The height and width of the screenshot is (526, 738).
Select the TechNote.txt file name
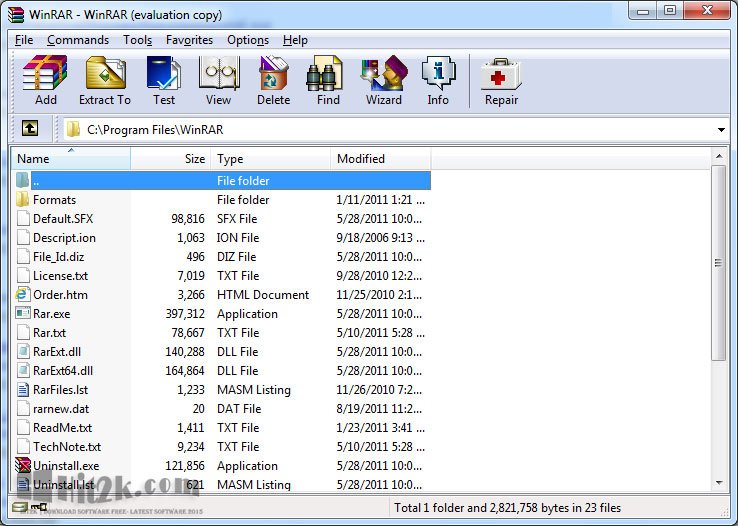tap(67, 446)
